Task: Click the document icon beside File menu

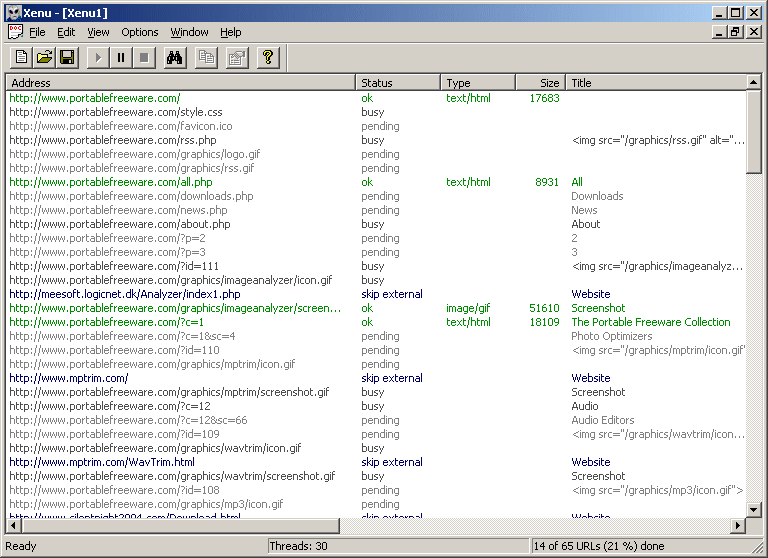Action: [x=15, y=32]
